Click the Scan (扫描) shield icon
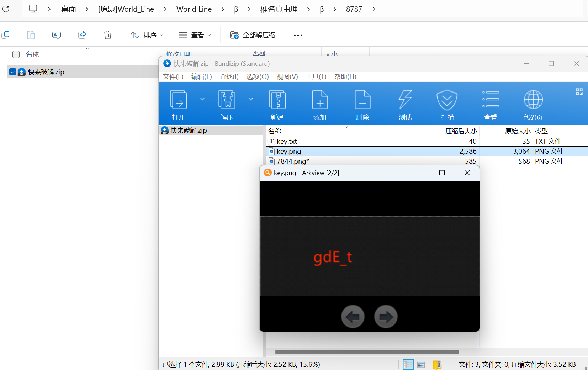Viewport: 588px width, 370px height. (x=447, y=100)
